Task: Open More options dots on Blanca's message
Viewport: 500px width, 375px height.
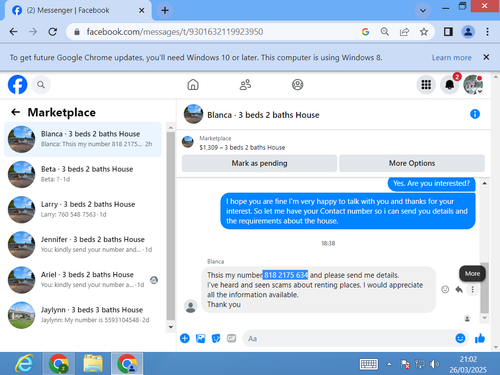Action: point(472,289)
